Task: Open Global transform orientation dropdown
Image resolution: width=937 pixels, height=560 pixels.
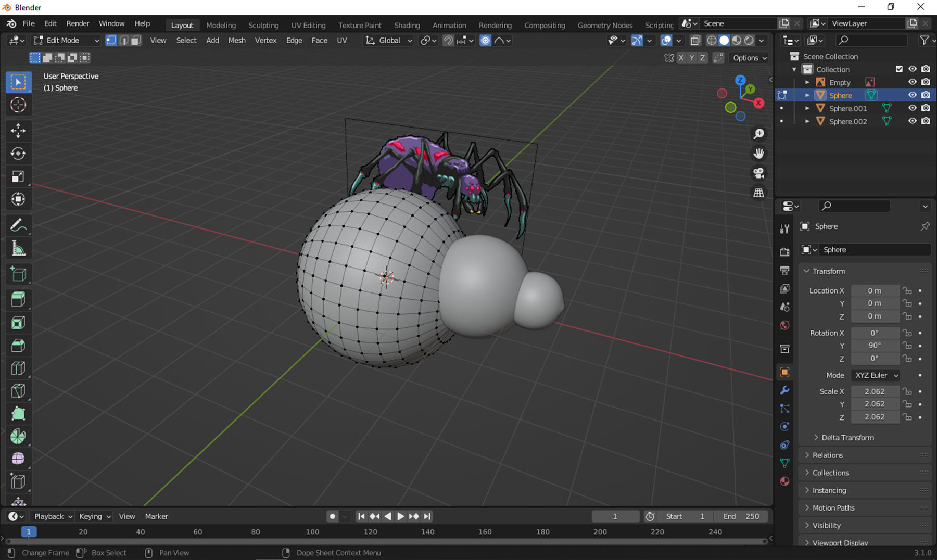Action: (389, 40)
